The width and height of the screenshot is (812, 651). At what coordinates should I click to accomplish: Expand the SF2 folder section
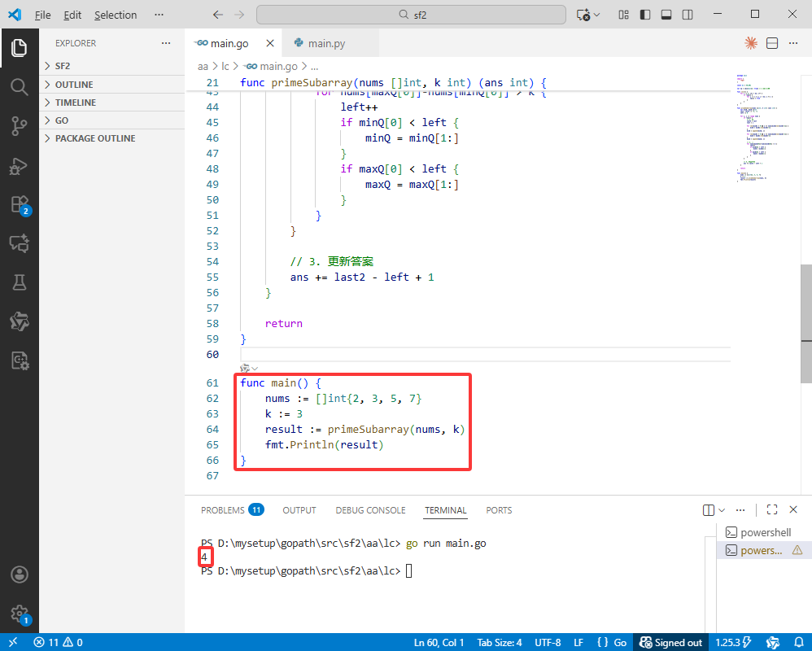click(x=111, y=66)
